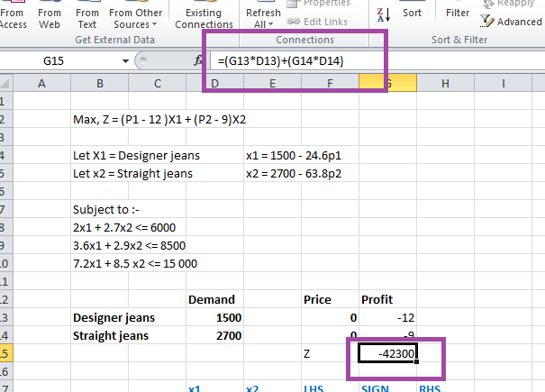This screenshot has height=392, width=545.
Task: Select column D header
Action: point(214,84)
